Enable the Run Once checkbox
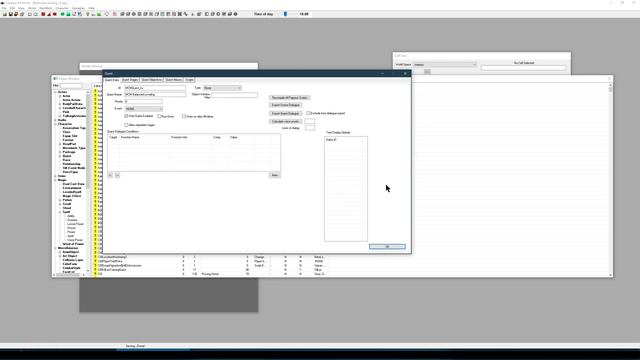640x360 pixels. (159, 116)
